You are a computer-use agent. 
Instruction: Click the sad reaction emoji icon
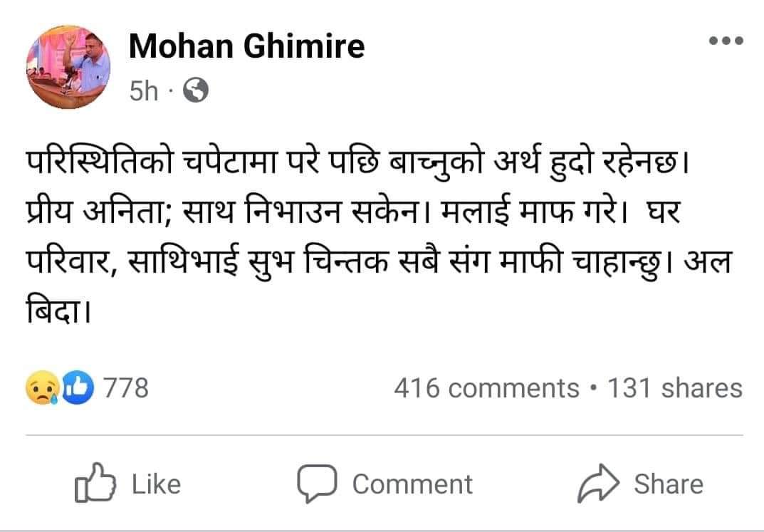tap(41, 389)
